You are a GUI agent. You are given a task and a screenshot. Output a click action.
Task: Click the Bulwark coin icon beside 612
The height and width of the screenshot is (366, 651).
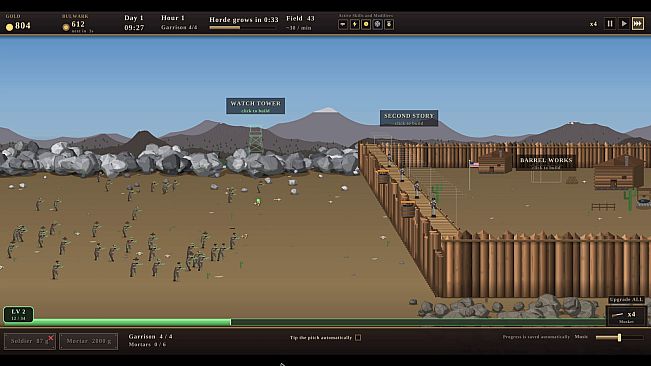click(x=66, y=27)
